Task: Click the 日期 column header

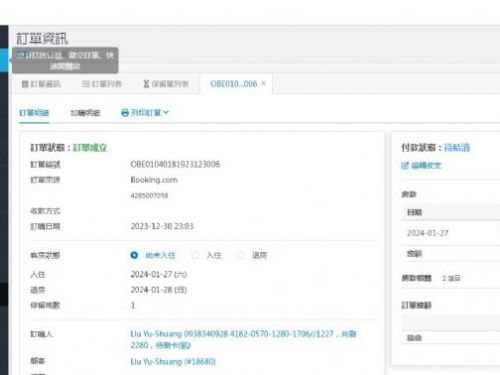Action: (415, 212)
